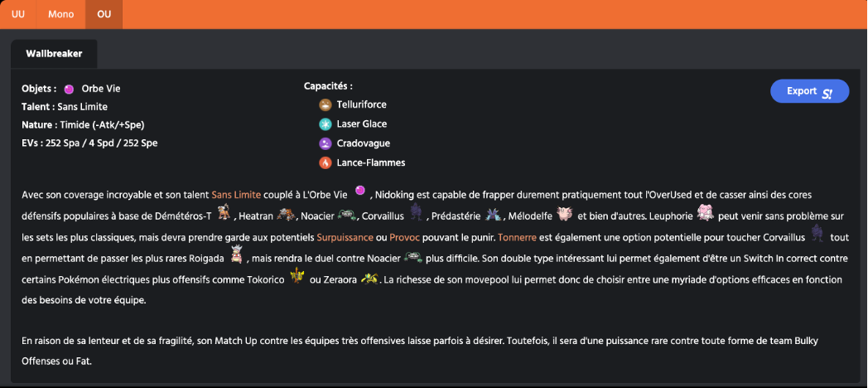Viewport: 868px width, 388px height.
Task: Click the Roigada sprite icon
Action: (x=236, y=256)
